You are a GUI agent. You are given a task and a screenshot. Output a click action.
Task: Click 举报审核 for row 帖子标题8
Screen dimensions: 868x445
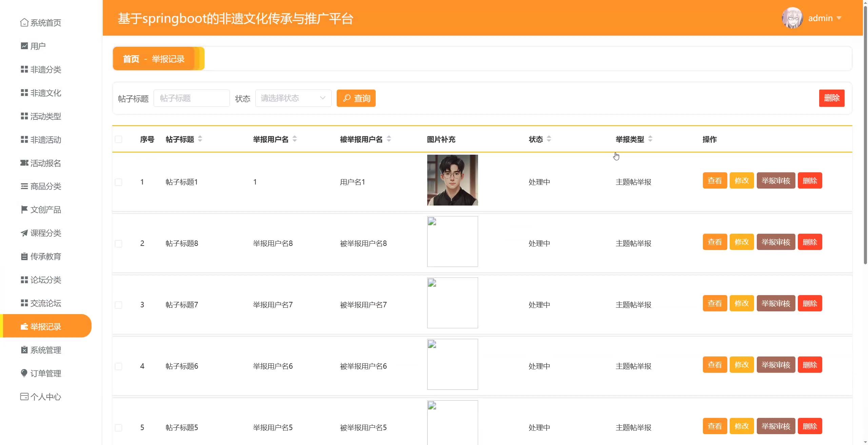775,242
